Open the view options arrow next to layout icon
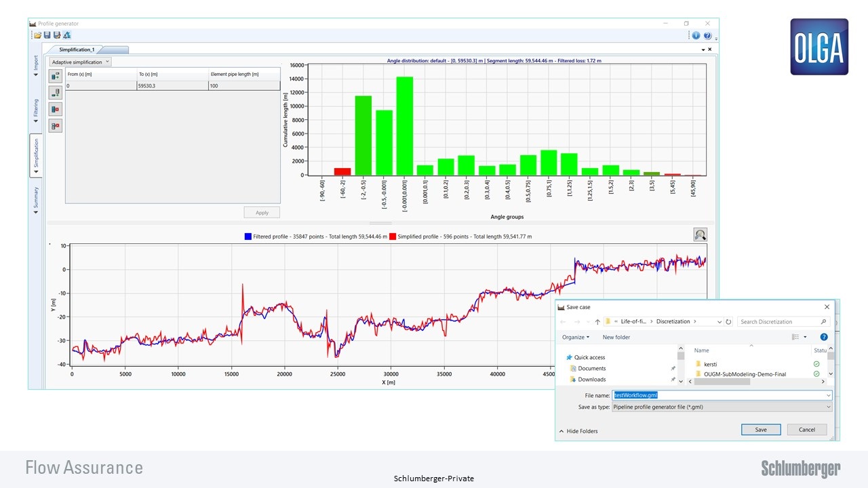Image resolution: width=868 pixels, height=488 pixels. 805,337
